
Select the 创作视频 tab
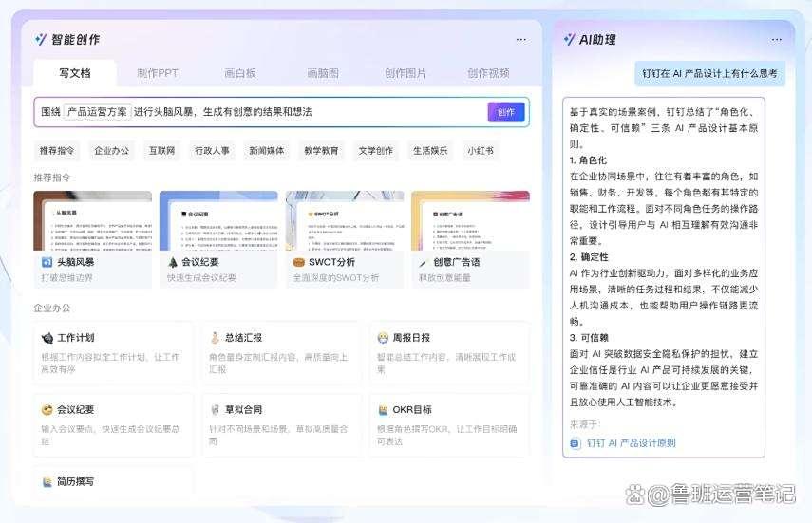(488, 73)
